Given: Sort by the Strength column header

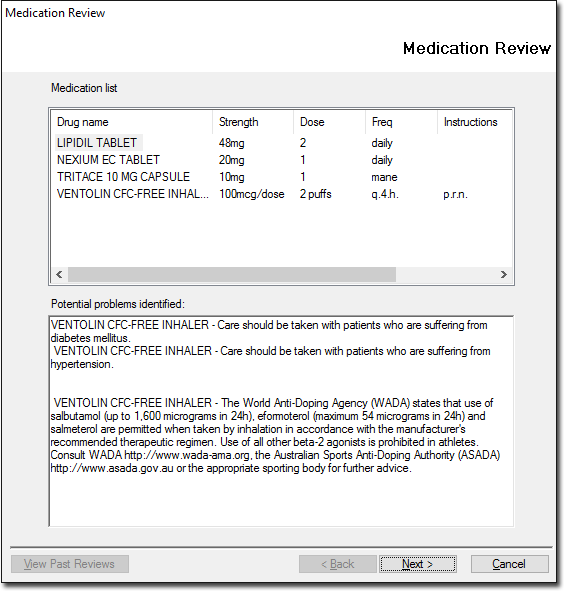Looking at the screenshot, I should pyautogui.click(x=253, y=122).
